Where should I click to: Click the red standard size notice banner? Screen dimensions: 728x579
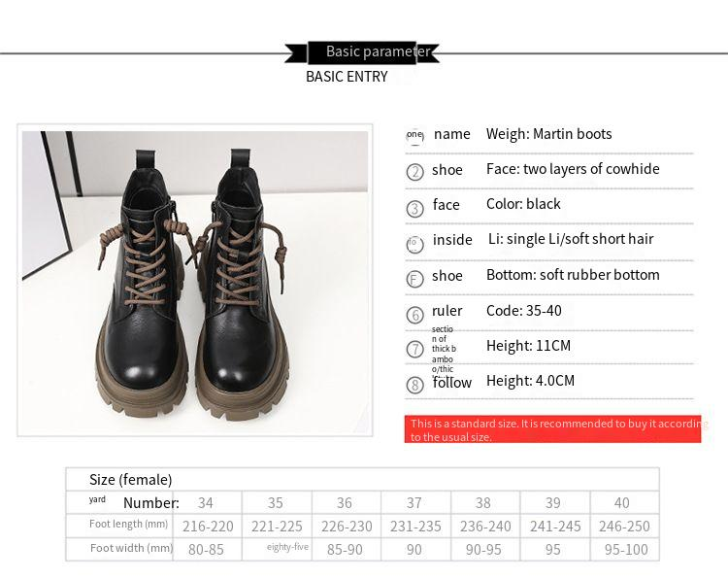point(552,430)
